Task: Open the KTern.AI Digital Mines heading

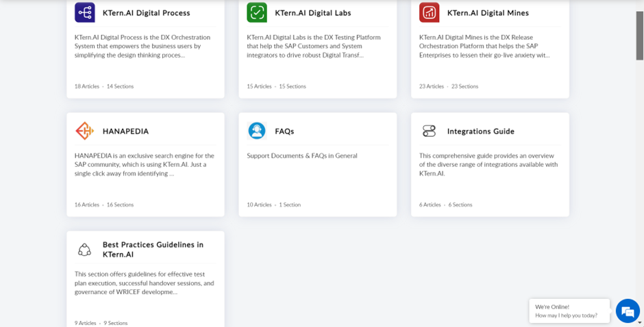Action: (488, 13)
